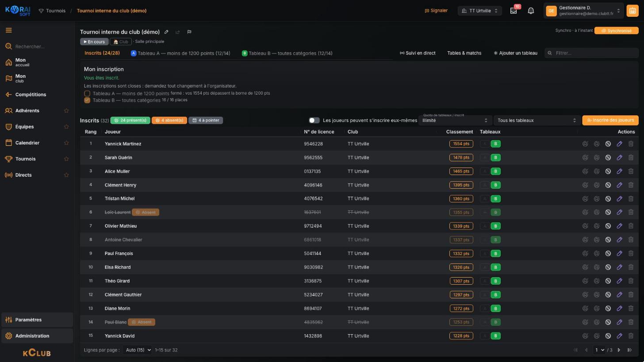This screenshot has width=644, height=362.
Task: Switch to Inscrits (24/28) tab
Action: tap(102, 53)
